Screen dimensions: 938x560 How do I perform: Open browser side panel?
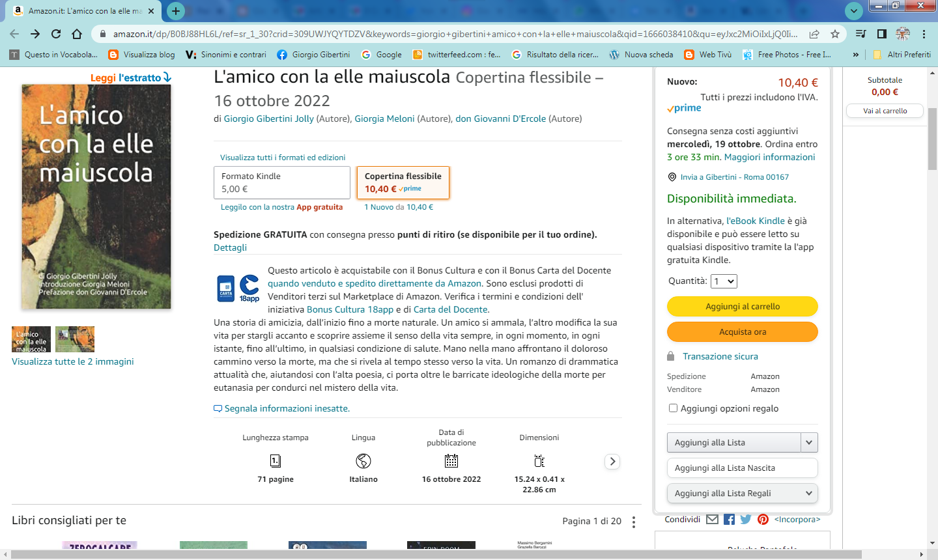pos(881,34)
